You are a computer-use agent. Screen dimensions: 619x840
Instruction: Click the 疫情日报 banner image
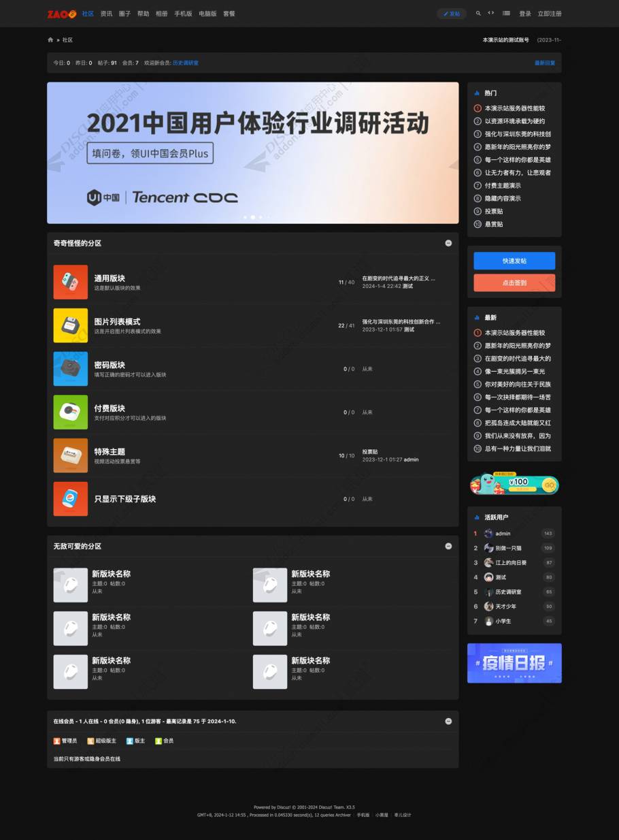click(514, 663)
